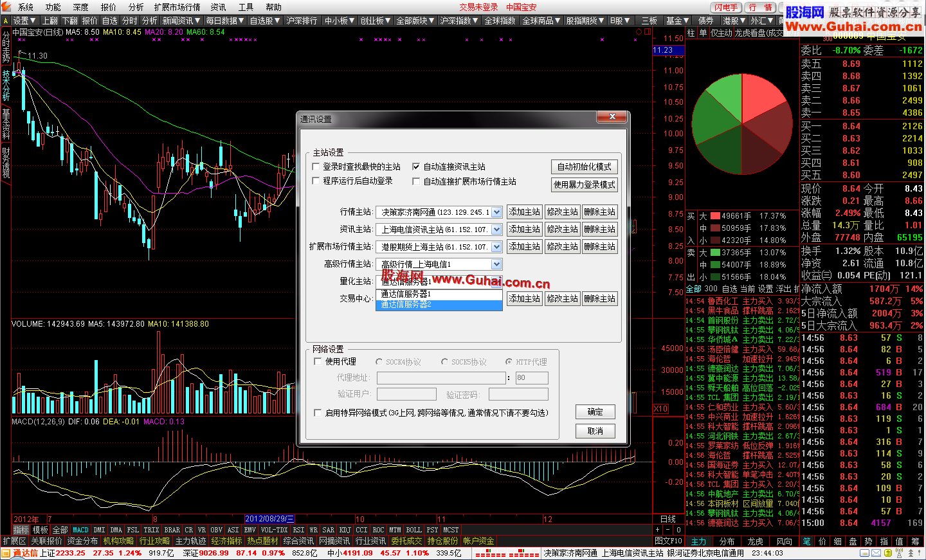Image resolution: width=926 pixels, height=560 pixels.
Task: Open the 帮助 menu
Action: (x=273, y=7)
